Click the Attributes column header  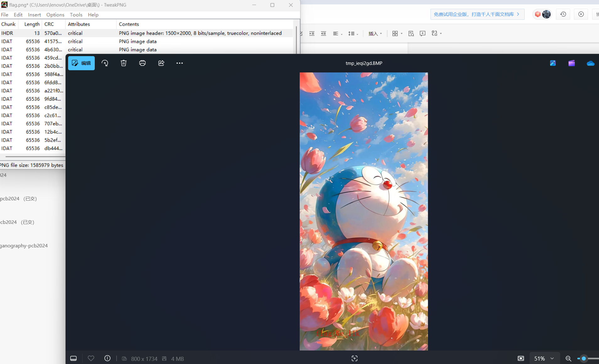click(x=91, y=24)
